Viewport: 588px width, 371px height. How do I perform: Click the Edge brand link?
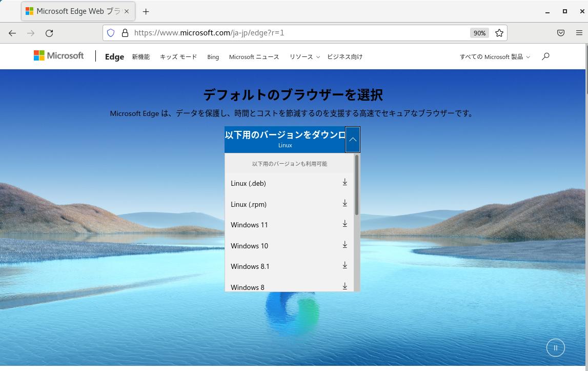coord(114,56)
